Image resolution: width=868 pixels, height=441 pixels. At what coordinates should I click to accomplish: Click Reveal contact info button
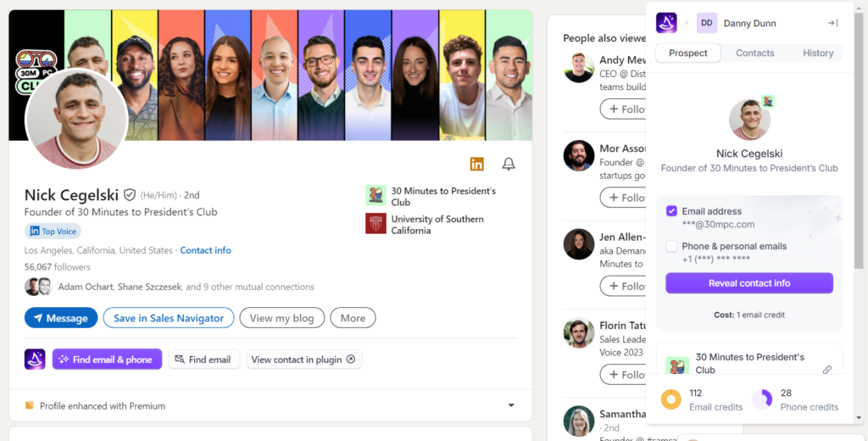coord(749,283)
